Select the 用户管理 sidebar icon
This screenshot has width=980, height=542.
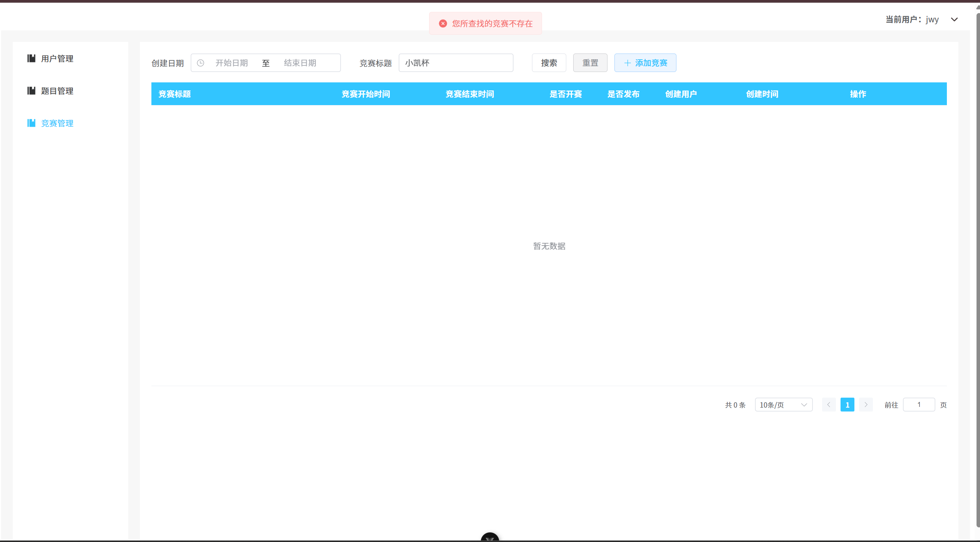tap(32, 59)
